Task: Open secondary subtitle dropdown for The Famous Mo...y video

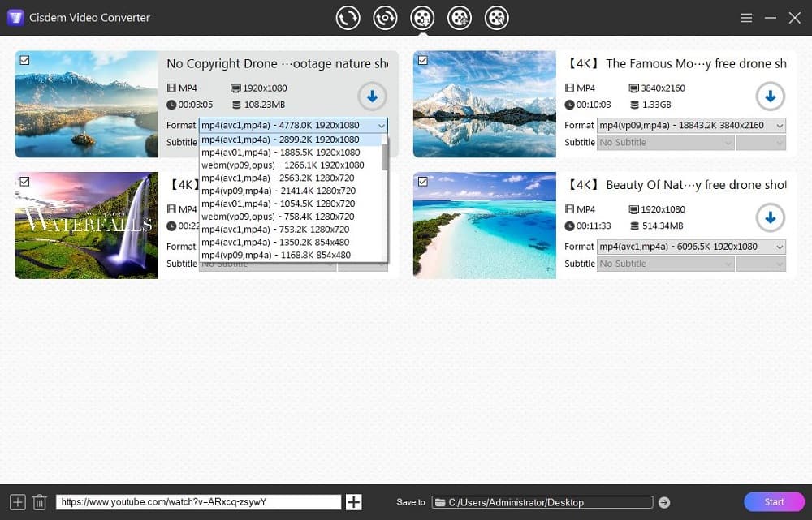Action: (x=761, y=142)
